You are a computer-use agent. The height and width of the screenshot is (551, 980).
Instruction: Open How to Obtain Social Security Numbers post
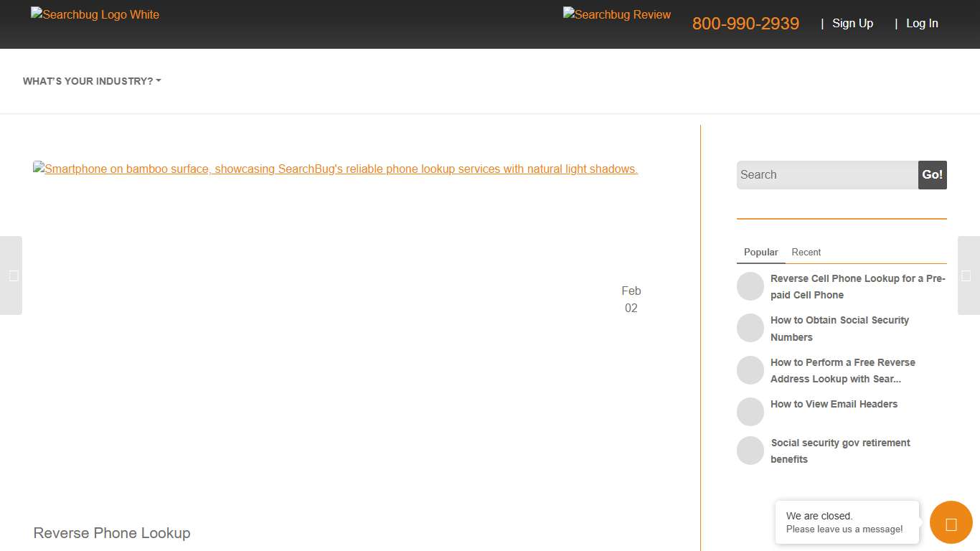click(839, 328)
